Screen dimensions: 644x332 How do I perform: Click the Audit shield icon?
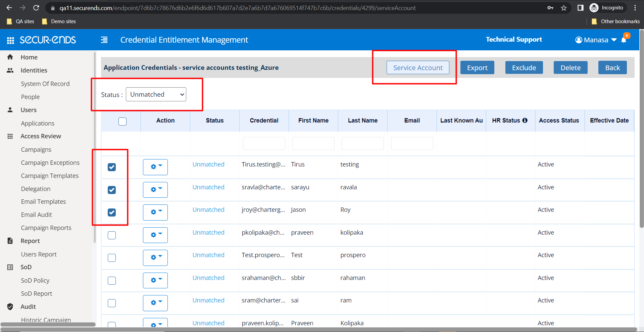coord(10,306)
